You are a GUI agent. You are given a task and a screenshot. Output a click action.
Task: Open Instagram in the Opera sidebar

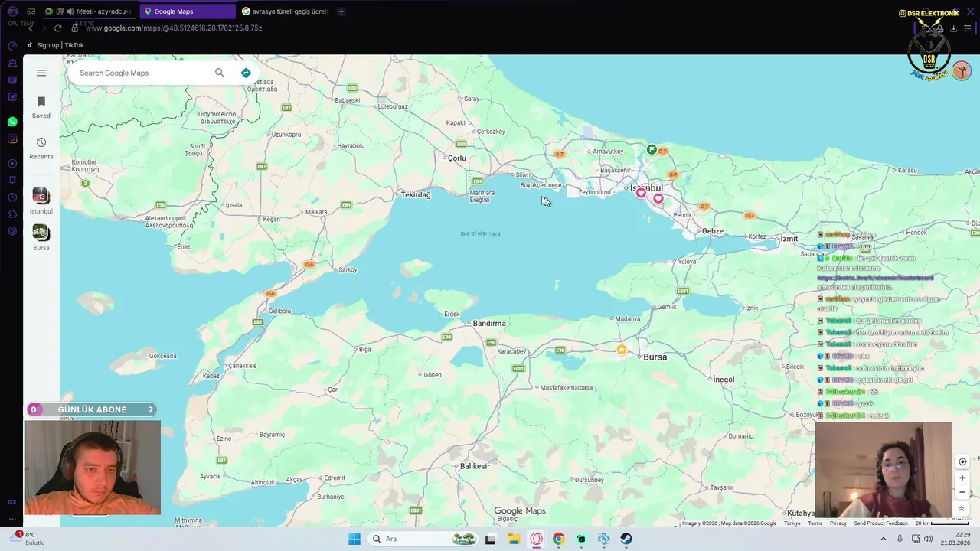tap(12, 139)
